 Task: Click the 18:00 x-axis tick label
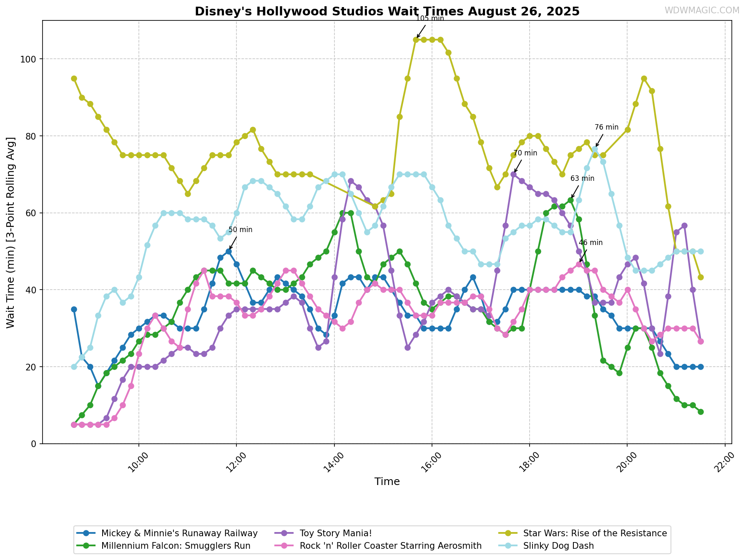coord(530,462)
